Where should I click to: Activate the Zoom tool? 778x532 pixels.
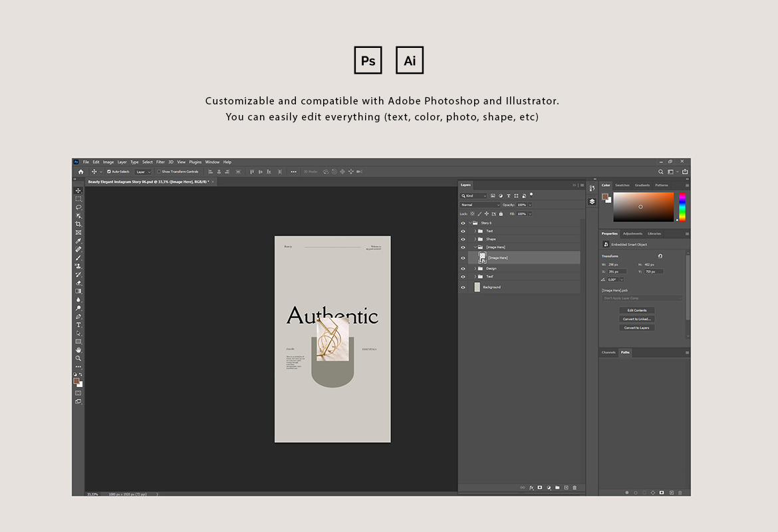78,358
